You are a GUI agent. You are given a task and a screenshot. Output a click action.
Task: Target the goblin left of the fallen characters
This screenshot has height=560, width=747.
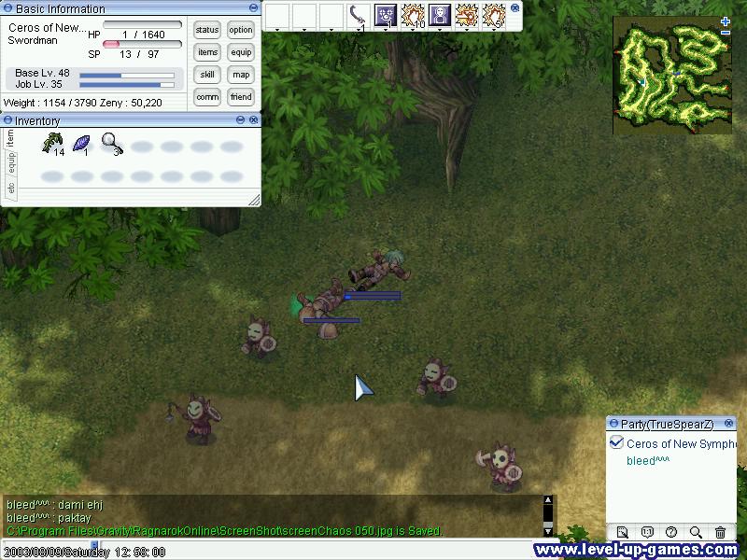(x=259, y=338)
